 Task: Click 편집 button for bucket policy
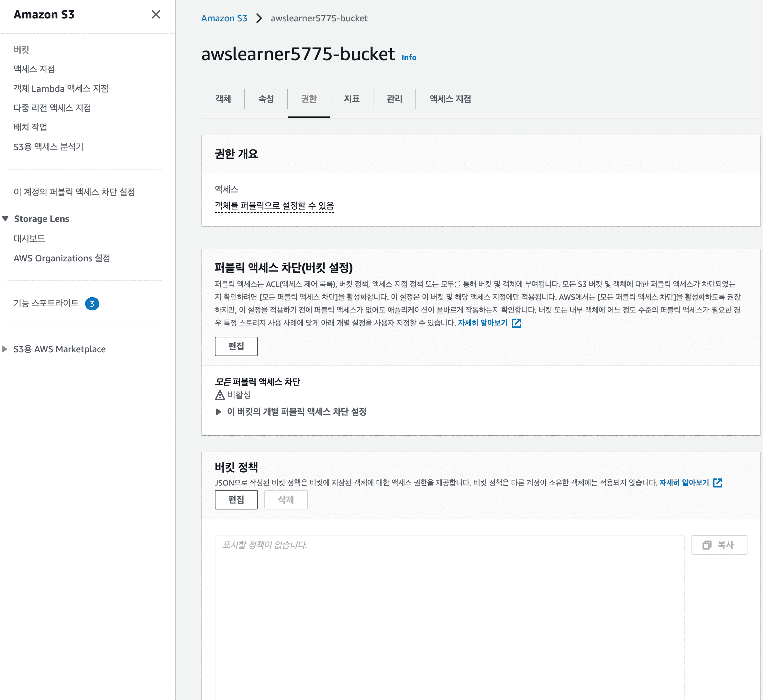pos(236,500)
